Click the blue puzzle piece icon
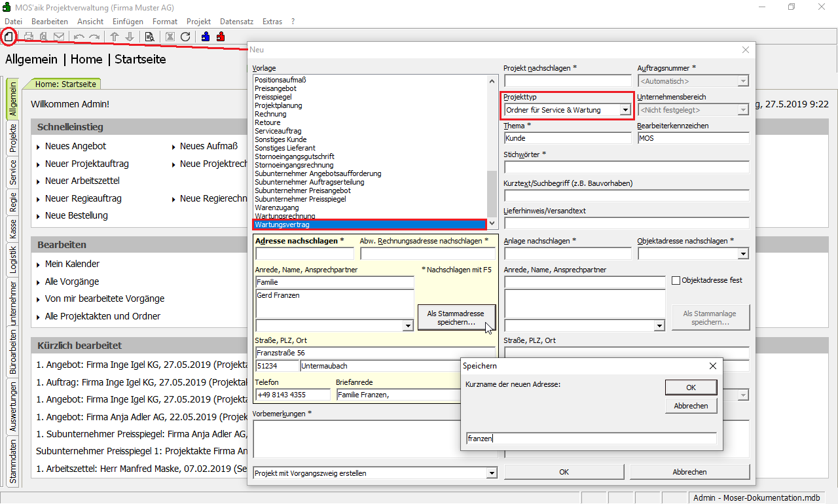The width and height of the screenshot is (838, 504). coord(206,37)
